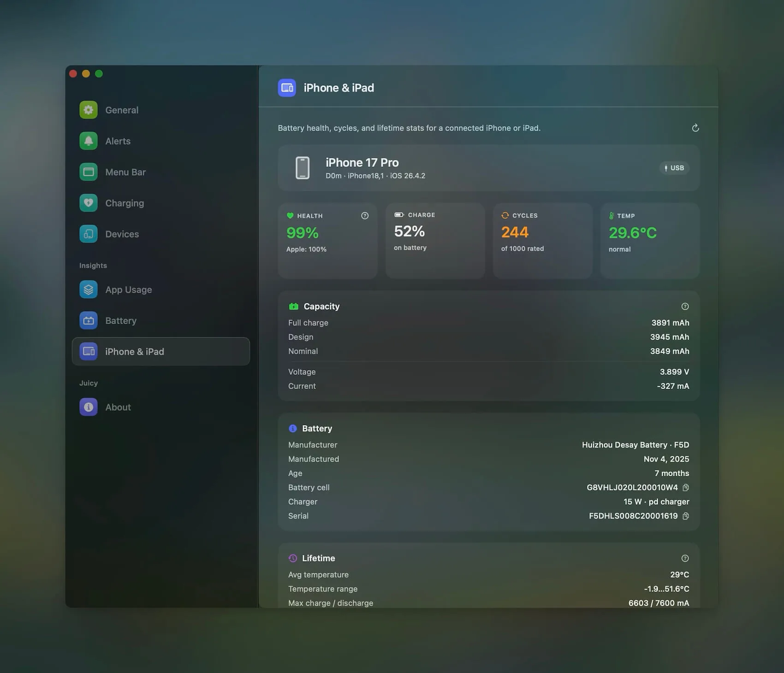Viewport: 784px width, 673px height.
Task: Click the -1.9...51.6°C temperature range
Action: tap(666, 589)
